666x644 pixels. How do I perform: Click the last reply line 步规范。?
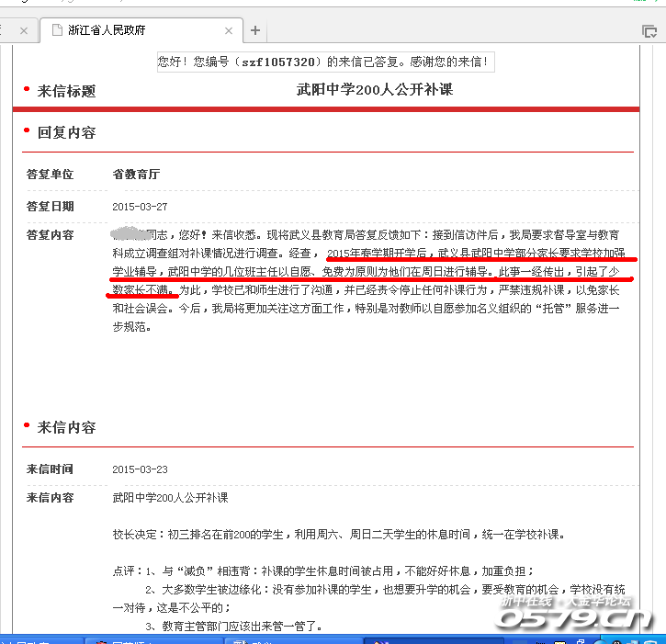point(131,327)
